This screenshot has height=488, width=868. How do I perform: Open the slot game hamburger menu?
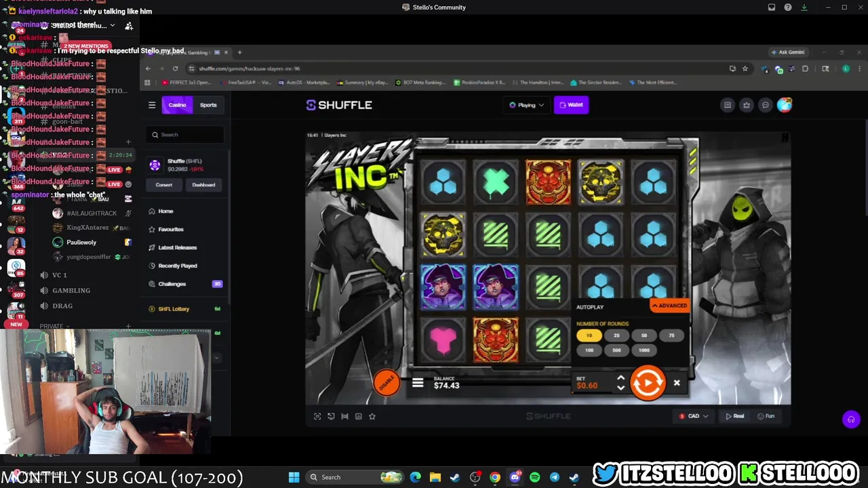418,383
